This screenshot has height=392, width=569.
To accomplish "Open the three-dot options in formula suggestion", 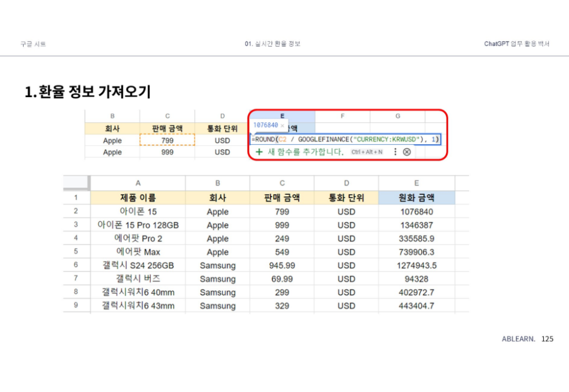I will [x=395, y=152].
